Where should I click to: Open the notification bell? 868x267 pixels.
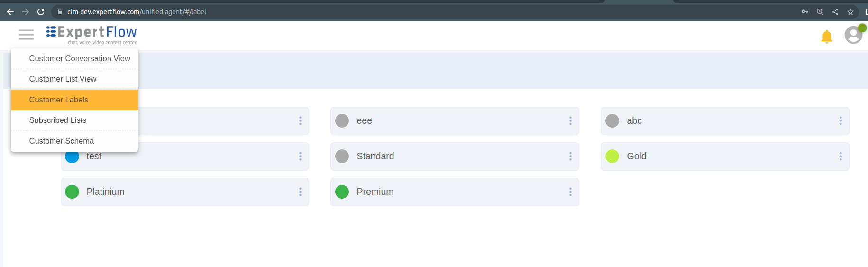pyautogui.click(x=827, y=37)
